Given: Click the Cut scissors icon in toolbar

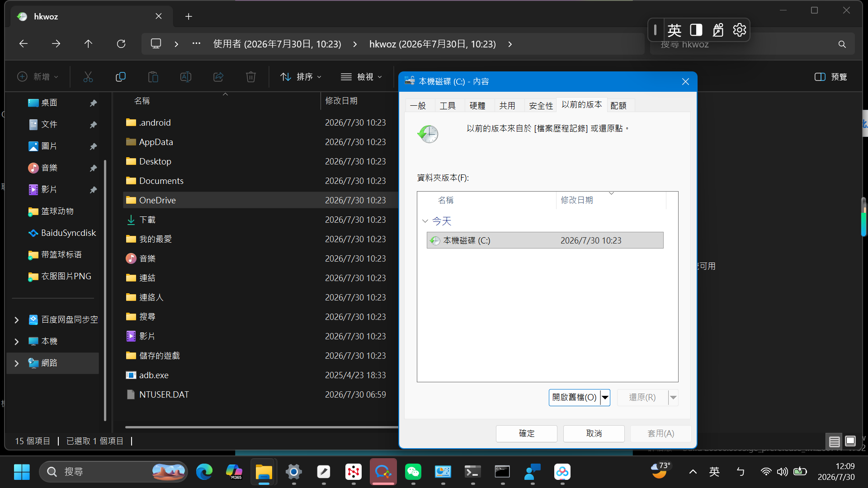Looking at the screenshot, I should [88, 77].
